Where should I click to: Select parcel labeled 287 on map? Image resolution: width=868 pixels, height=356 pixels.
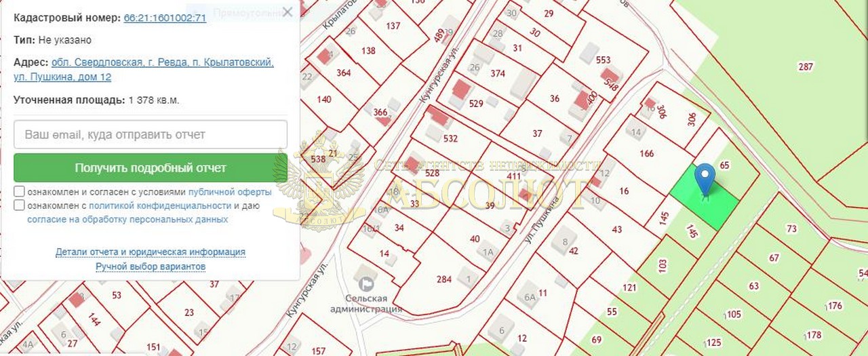[x=806, y=66]
